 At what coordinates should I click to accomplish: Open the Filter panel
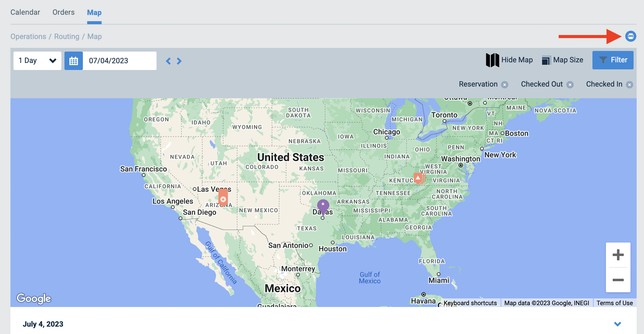[613, 60]
